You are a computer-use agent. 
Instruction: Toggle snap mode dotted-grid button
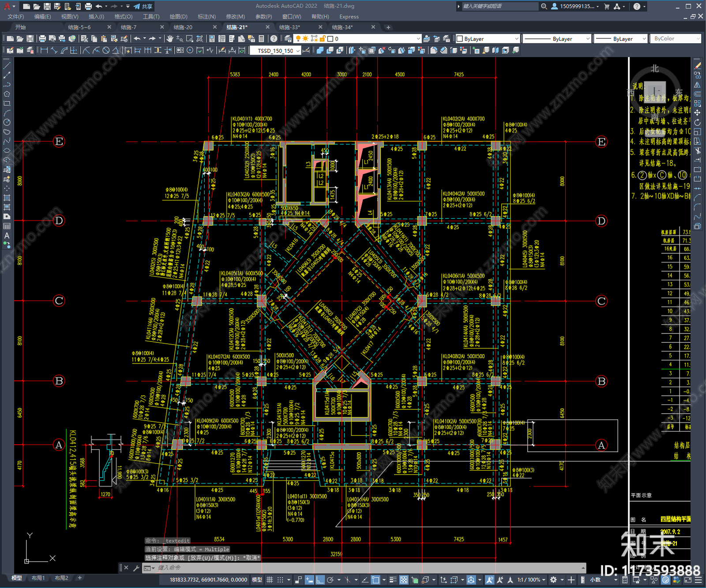[280, 580]
